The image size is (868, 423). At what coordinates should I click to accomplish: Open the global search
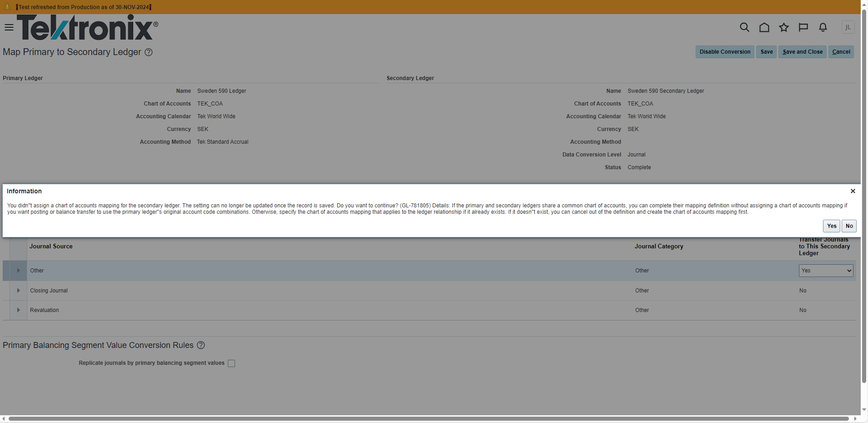tap(744, 27)
